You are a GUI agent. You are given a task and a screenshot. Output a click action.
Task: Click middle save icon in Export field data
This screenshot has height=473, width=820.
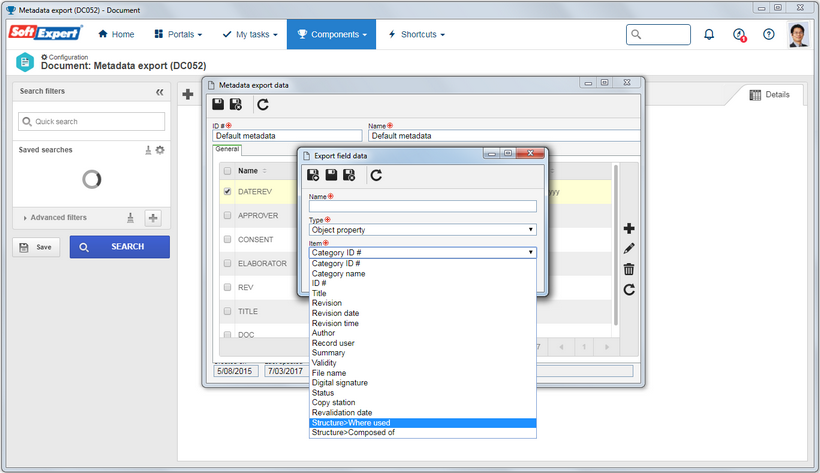pos(331,175)
